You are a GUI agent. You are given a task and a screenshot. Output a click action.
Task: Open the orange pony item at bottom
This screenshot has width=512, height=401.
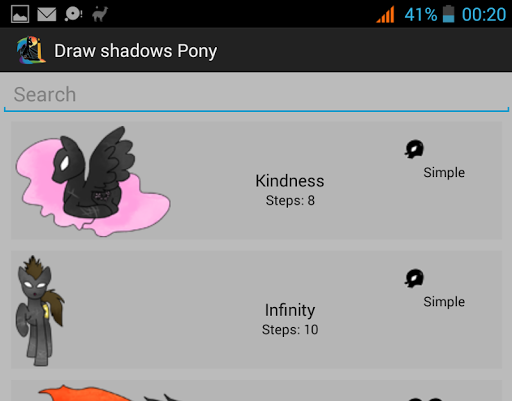pos(256,391)
